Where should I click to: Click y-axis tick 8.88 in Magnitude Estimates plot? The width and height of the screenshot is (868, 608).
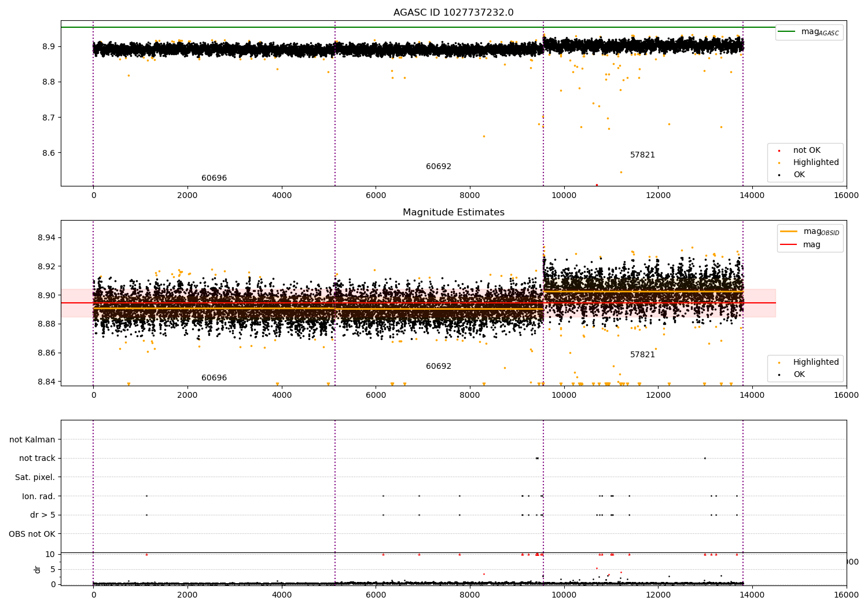click(x=47, y=324)
